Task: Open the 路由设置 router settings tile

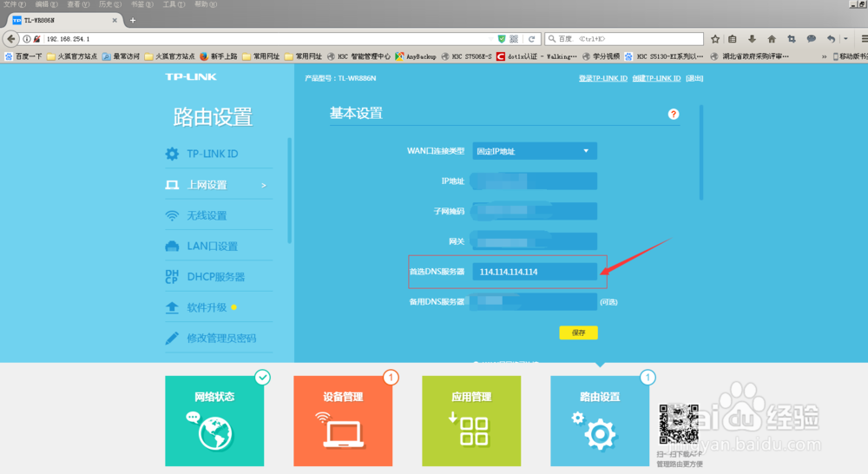Action: click(x=600, y=421)
